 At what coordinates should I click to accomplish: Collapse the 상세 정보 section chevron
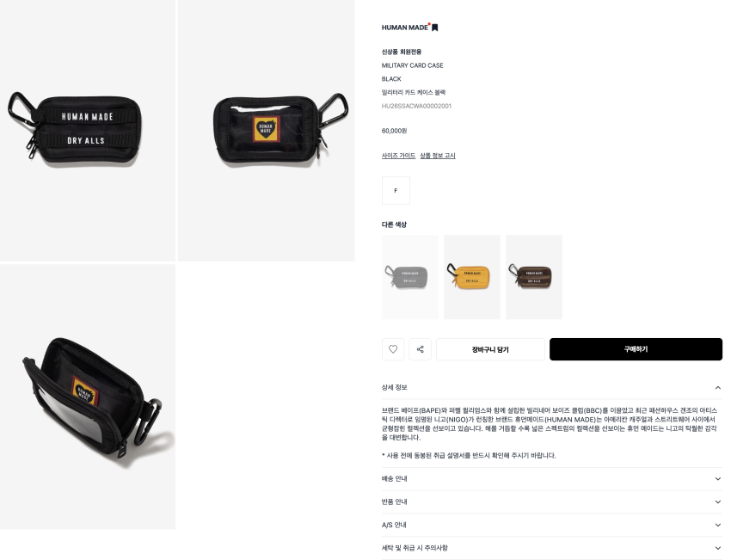click(717, 387)
